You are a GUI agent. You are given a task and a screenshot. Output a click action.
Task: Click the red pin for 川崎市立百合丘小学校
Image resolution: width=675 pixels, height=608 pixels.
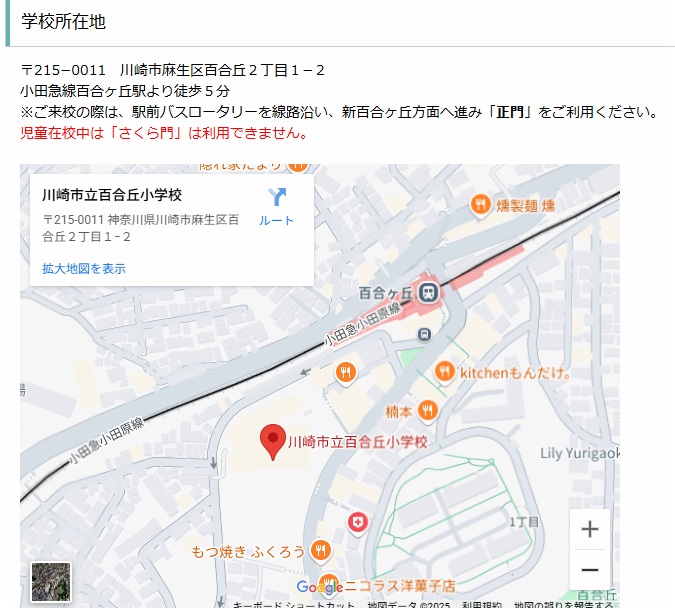tap(273, 442)
